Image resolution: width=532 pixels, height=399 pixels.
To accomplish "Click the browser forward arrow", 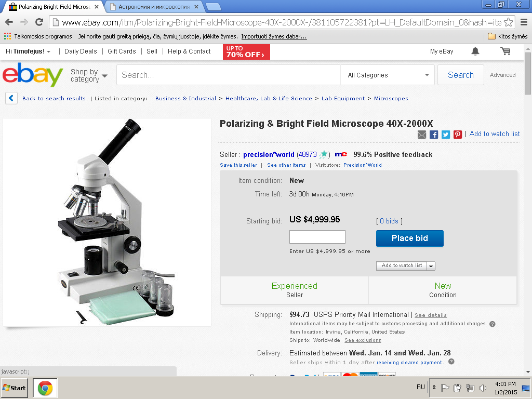I will [x=24, y=22].
